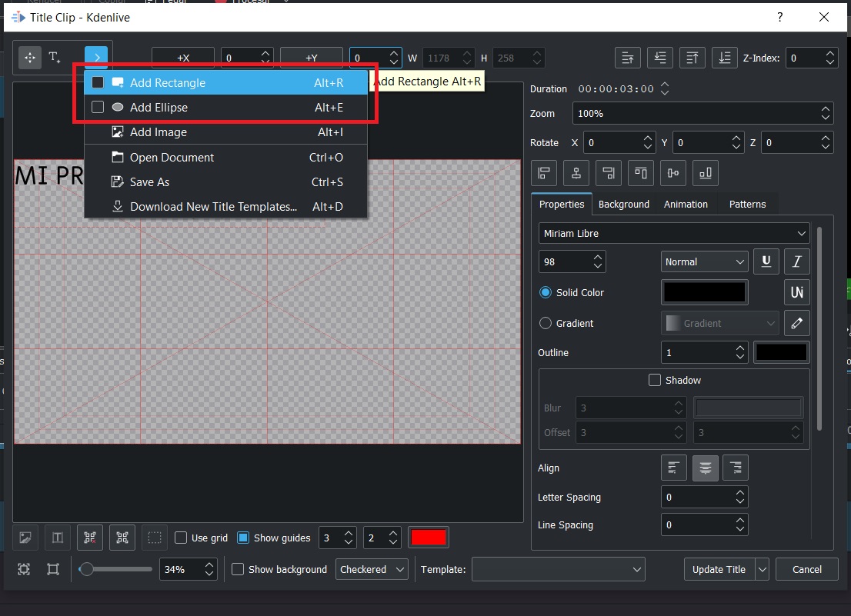Viewport: 851px width, 616px height.
Task: Open the Properties tab
Action: click(x=562, y=204)
